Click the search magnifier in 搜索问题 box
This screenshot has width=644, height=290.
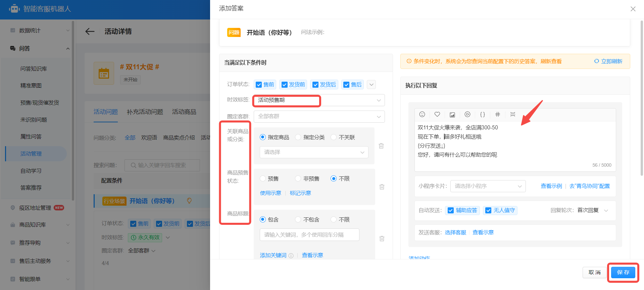pyautogui.click(x=133, y=165)
